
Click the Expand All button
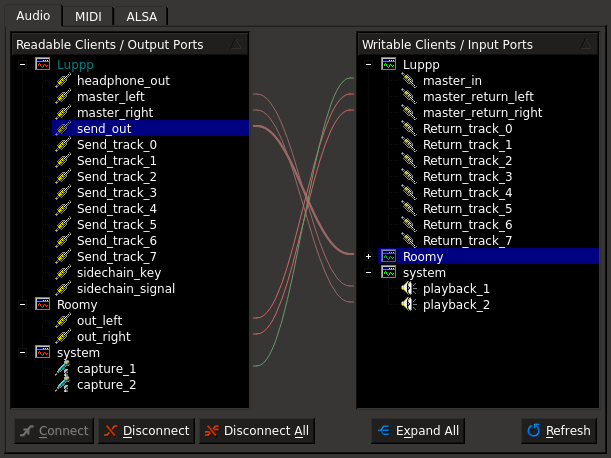pyautogui.click(x=418, y=431)
